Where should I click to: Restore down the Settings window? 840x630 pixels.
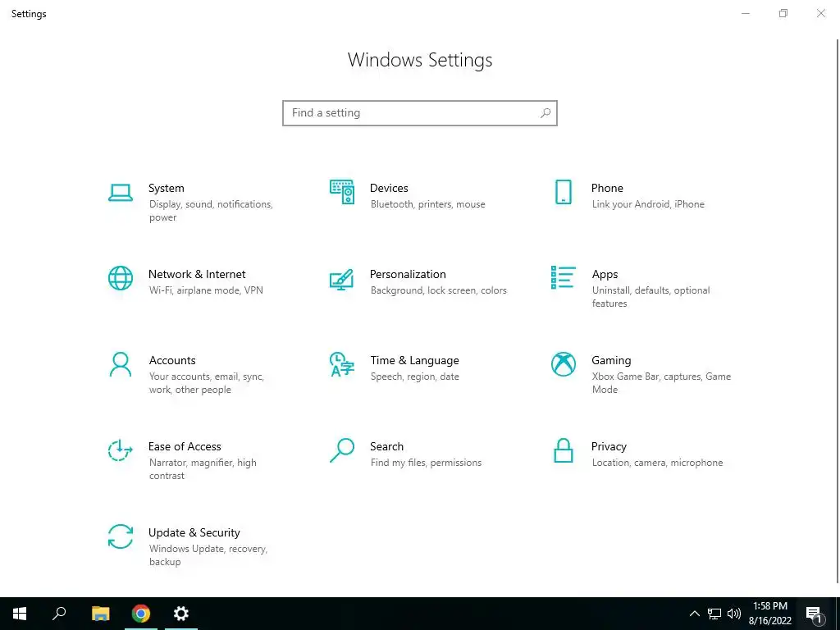point(783,13)
